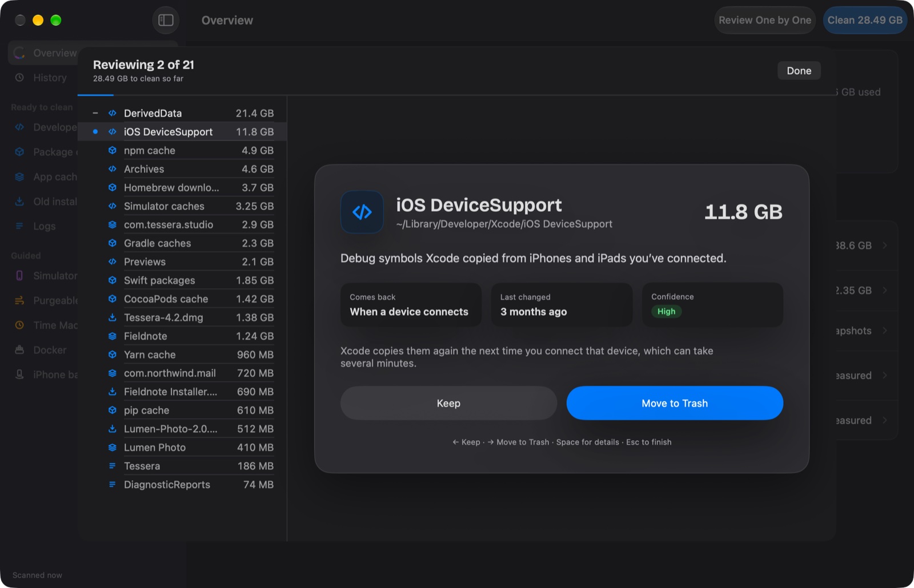Move iOS DeviceSupport to Trash
Image resolution: width=914 pixels, height=588 pixels.
[x=675, y=403]
